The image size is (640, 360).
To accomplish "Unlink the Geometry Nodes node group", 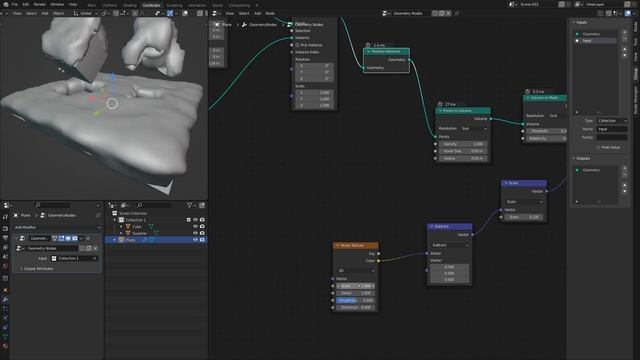I will click(x=96, y=248).
